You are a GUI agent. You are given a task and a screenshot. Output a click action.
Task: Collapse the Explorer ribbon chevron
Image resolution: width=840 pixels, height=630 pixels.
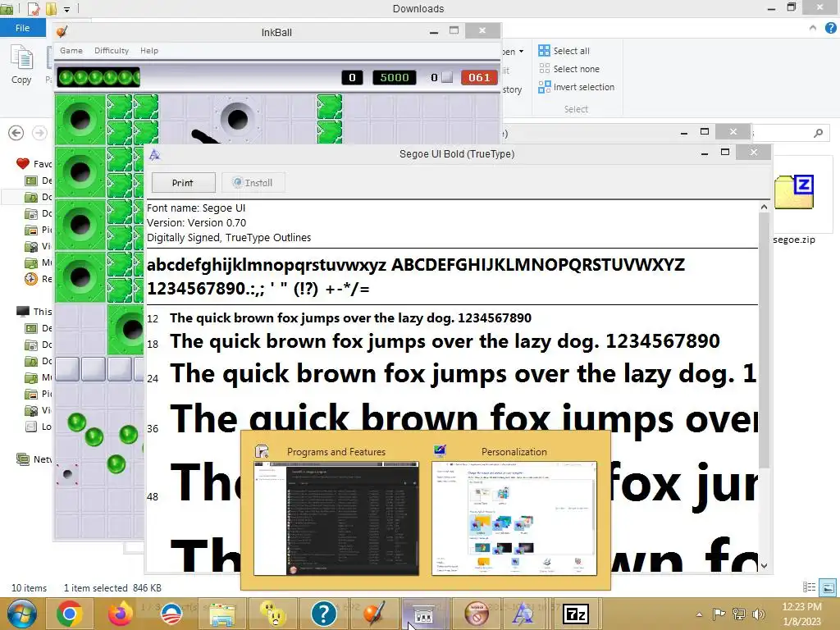coord(813,28)
